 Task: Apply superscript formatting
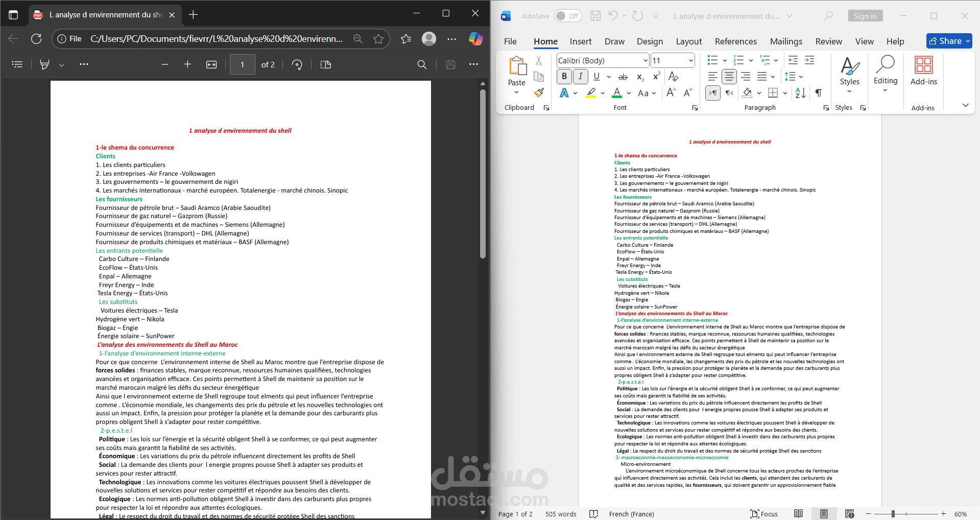coord(657,77)
